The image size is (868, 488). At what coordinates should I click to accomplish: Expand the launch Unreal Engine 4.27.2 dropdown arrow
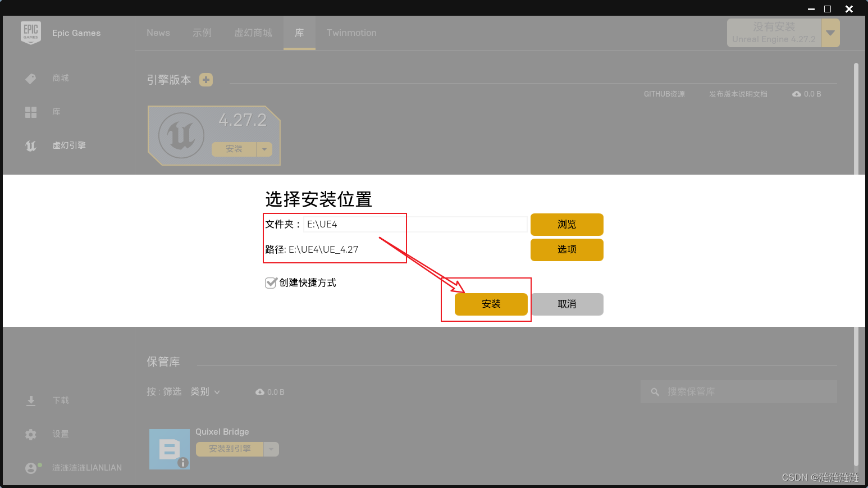coord(830,33)
